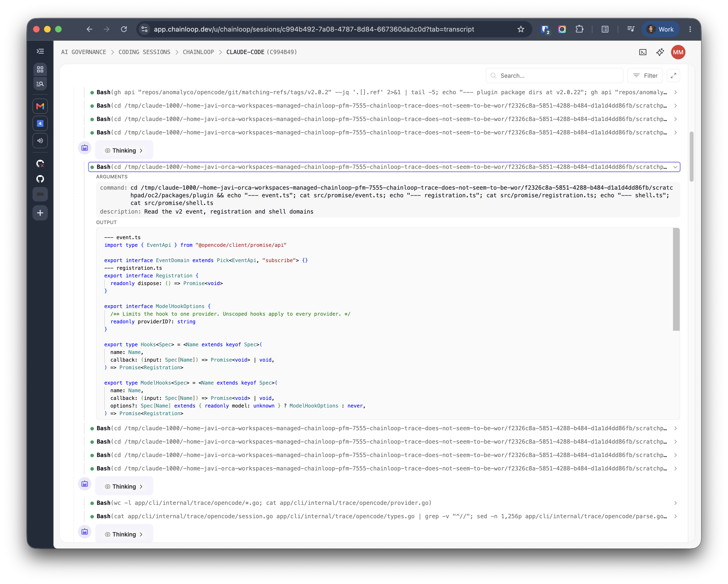This screenshot has height=584, width=728.
Task: Open the Chrome three-dot menu
Action: [x=690, y=29]
